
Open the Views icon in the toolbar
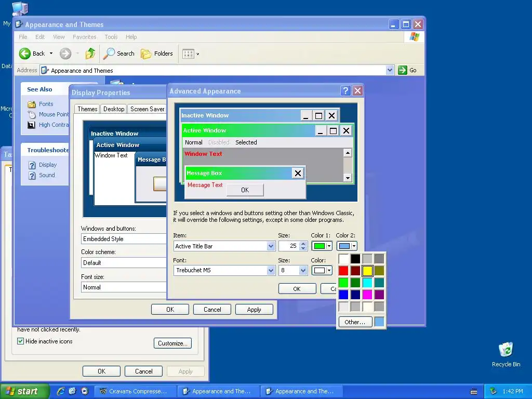(188, 54)
